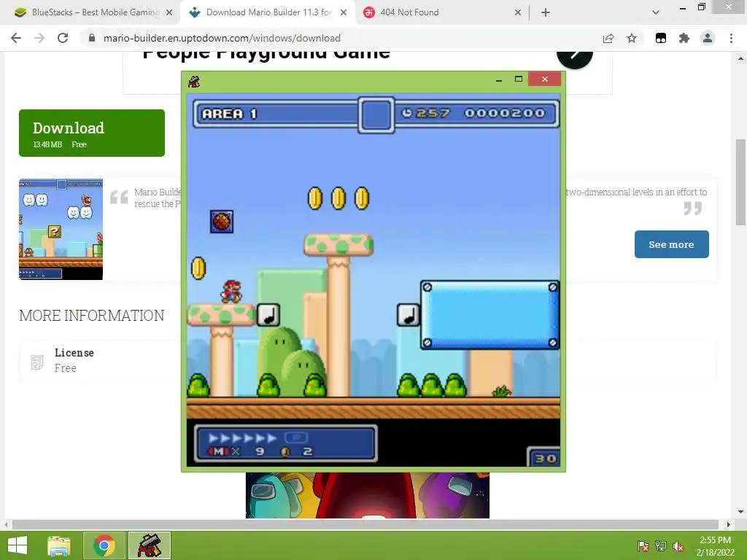The width and height of the screenshot is (747, 560).
Task: Click the scroll up arrow
Action: point(740,58)
